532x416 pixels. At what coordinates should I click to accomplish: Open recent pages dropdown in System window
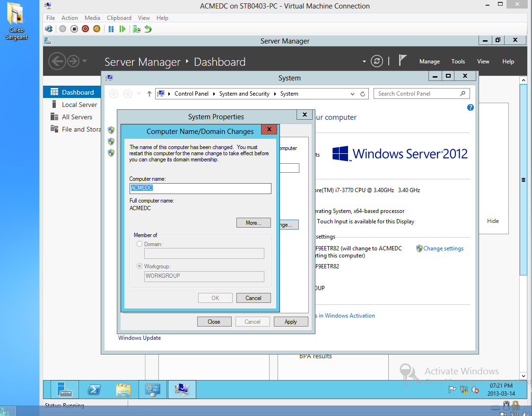139,94
